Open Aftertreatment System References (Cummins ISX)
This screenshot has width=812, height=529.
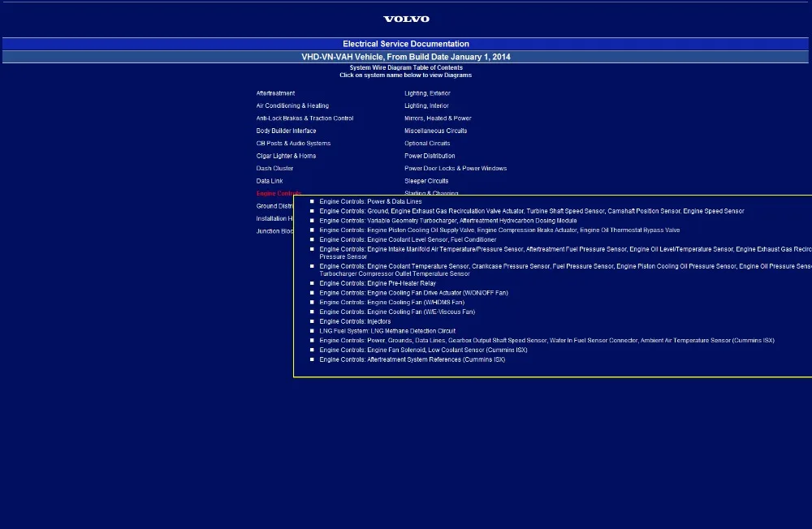(412, 359)
